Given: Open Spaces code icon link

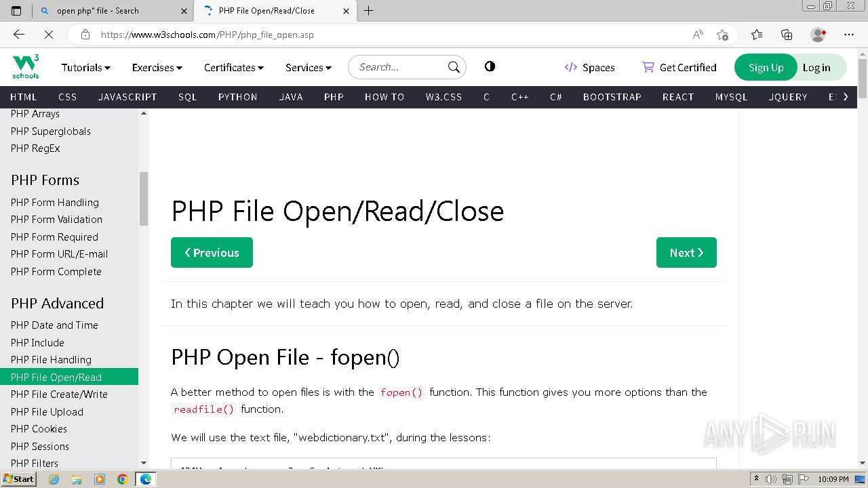Looking at the screenshot, I should point(571,67).
